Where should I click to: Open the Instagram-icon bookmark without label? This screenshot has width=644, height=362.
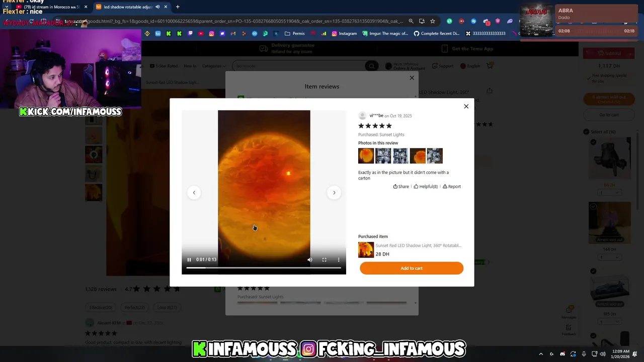coord(211,34)
